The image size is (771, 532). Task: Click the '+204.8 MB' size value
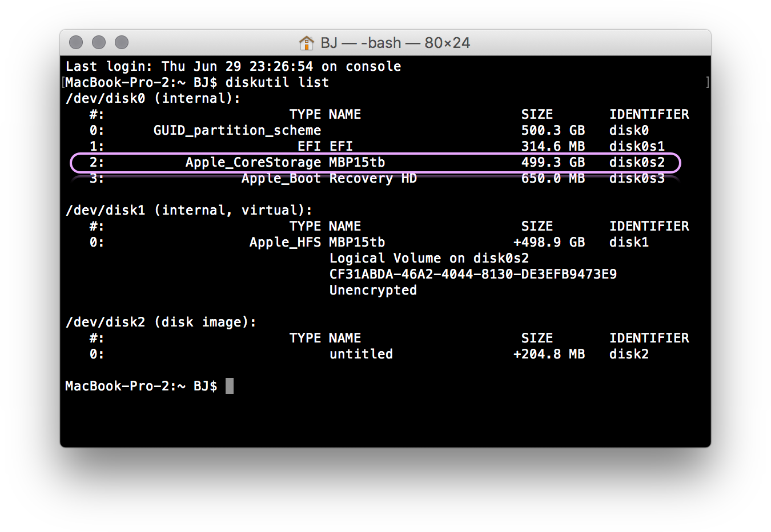click(x=549, y=354)
